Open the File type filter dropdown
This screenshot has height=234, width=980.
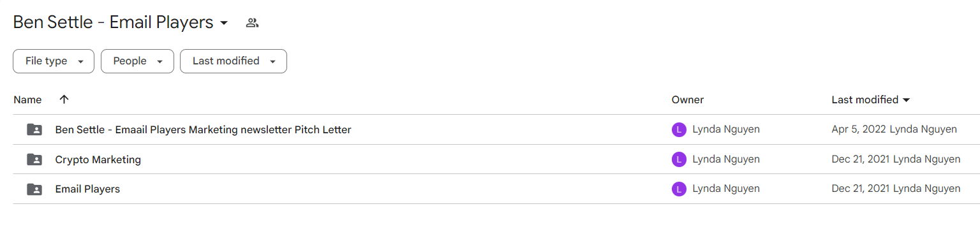pyautogui.click(x=54, y=61)
